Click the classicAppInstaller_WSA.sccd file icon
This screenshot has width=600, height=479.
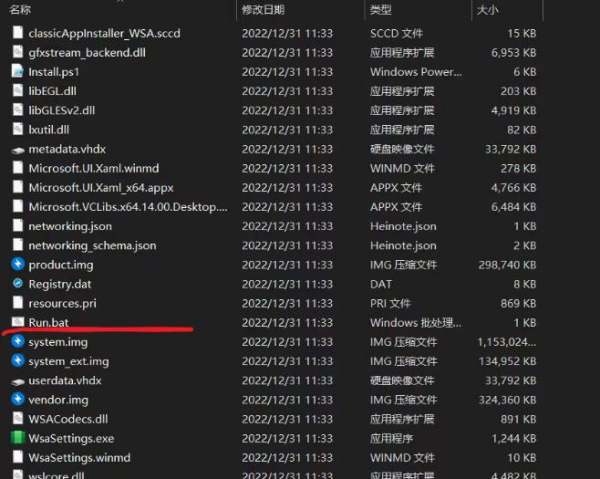(18, 33)
